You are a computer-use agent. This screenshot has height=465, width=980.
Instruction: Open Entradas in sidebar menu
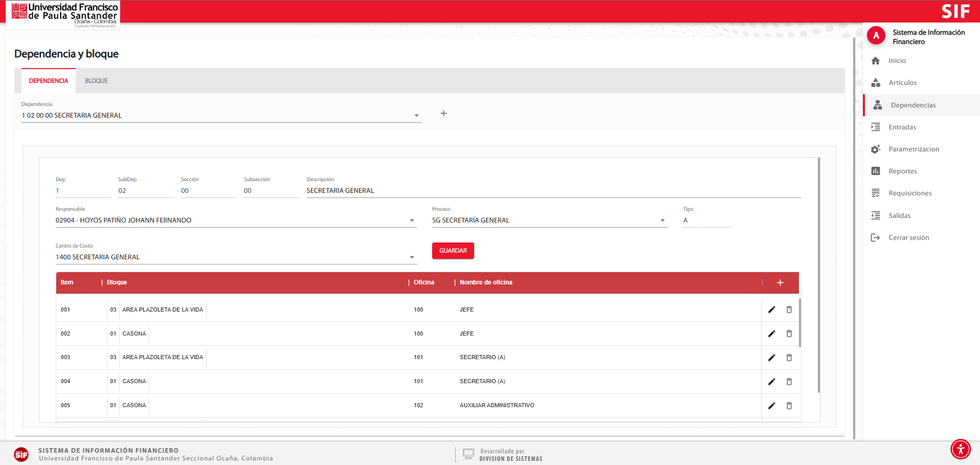tap(921, 127)
